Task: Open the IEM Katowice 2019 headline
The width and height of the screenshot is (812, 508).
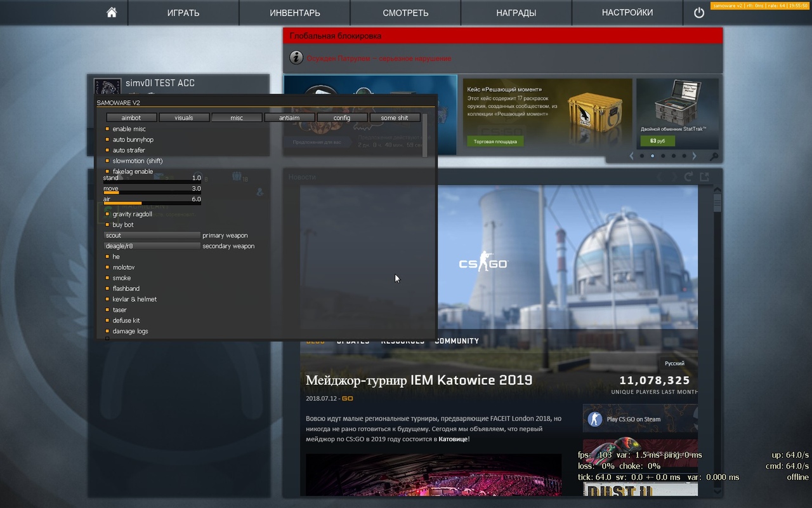Action: click(419, 380)
